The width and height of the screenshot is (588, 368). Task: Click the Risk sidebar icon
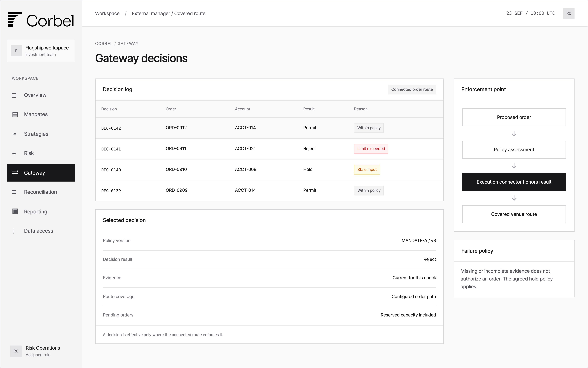14,153
